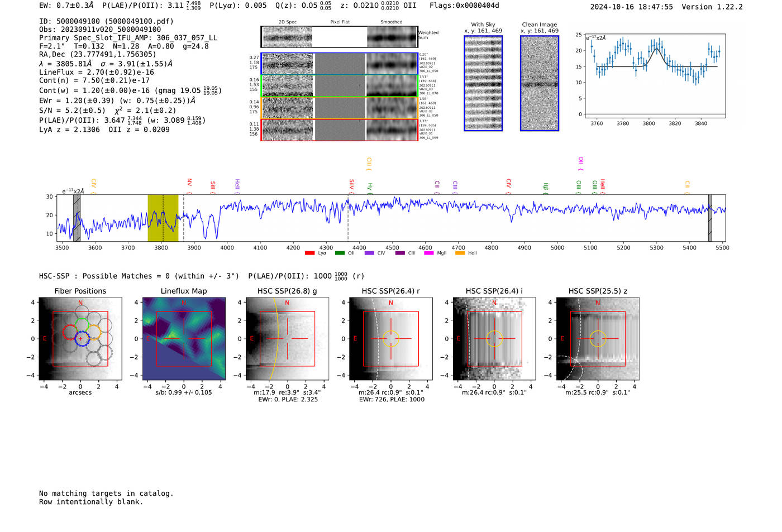Viewport: 782px width, 532px height.
Task: Open the Lineflux Map panel
Action: 184,339
